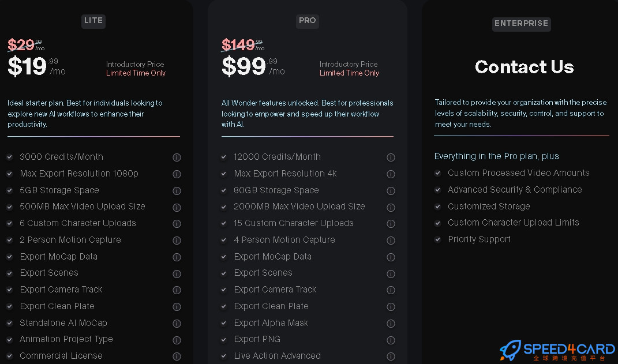View info on 4 Person Motion Capture
Screen dimensions: 618x364
pyautogui.click(x=391, y=241)
